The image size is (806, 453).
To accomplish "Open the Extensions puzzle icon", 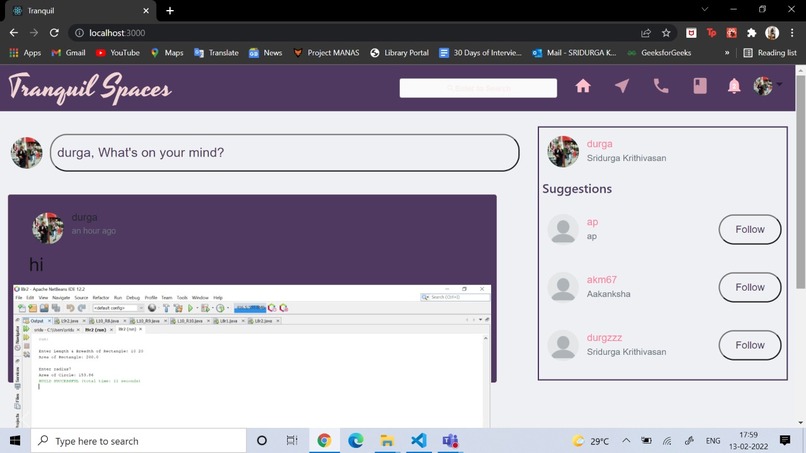I will coord(752,33).
